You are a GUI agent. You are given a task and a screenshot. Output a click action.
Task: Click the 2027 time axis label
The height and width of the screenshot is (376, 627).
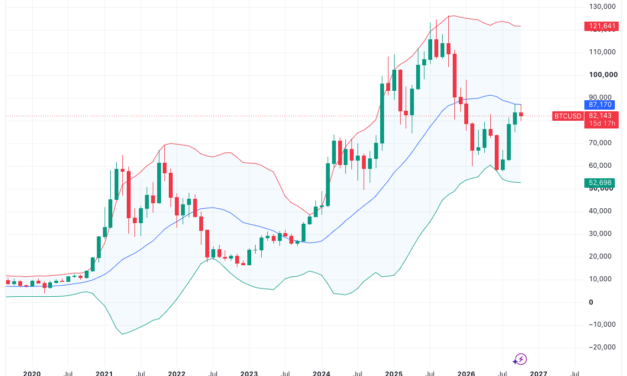click(x=538, y=373)
